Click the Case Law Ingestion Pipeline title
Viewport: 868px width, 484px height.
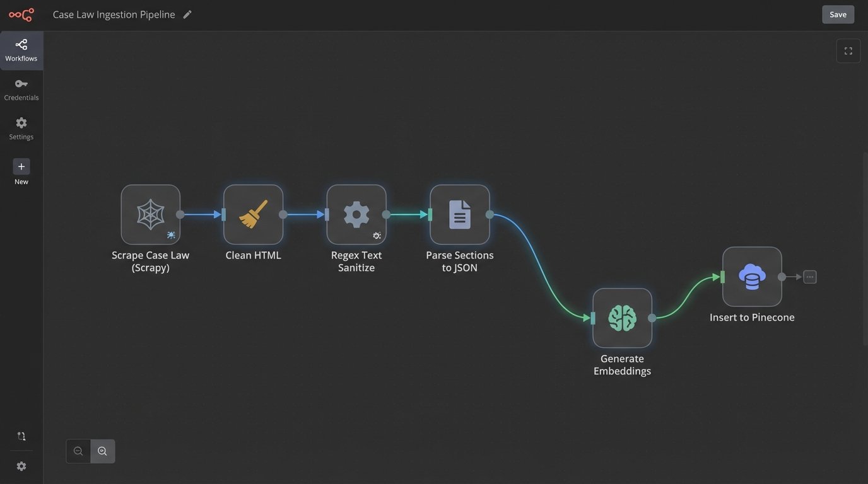click(x=114, y=14)
